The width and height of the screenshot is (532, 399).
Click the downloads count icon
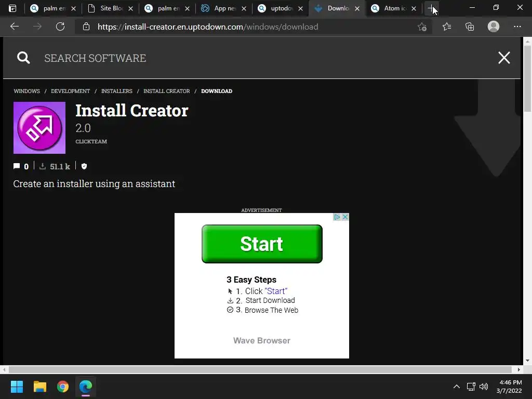tap(43, 166)
